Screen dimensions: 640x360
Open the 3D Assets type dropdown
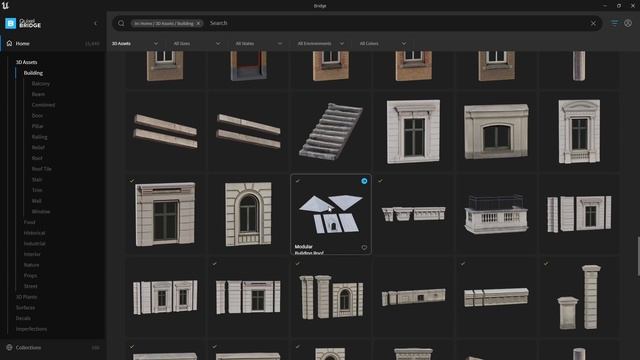[x=135, y=43]
